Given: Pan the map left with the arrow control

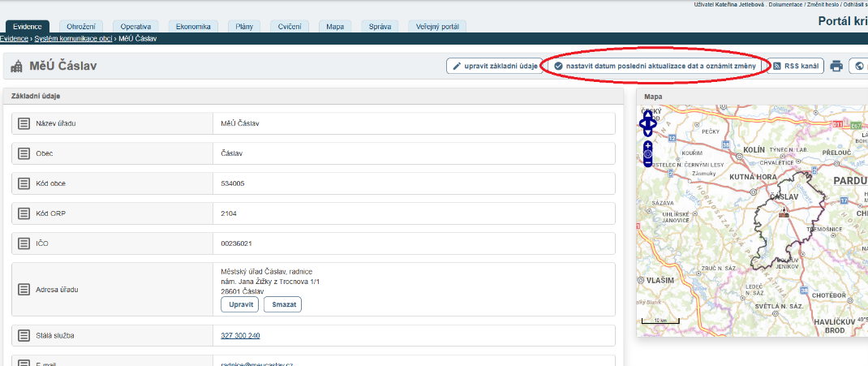Looking at the screenshot, I should (x=641, y=124).
